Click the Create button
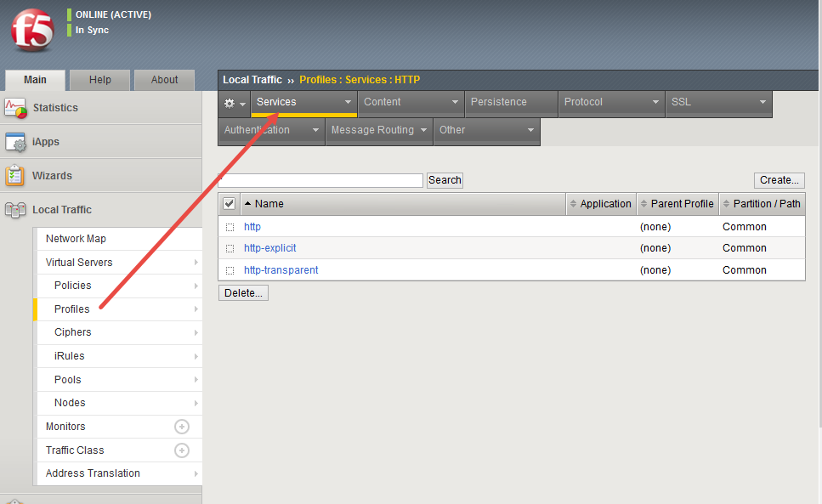This screenshot has width=822, height=504. pyautogui.click(x=779, y=179)
